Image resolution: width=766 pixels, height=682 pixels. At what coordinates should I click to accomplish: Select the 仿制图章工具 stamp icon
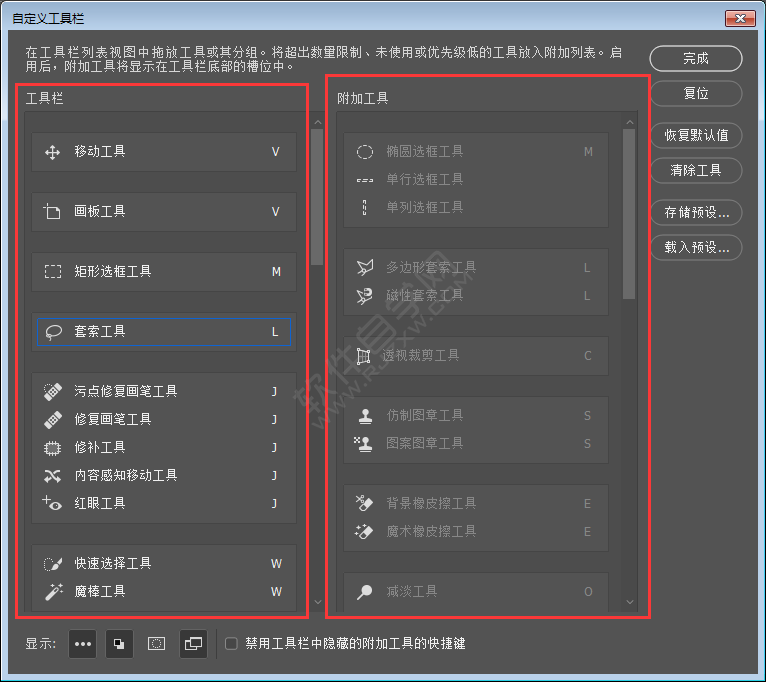point(365,416)
